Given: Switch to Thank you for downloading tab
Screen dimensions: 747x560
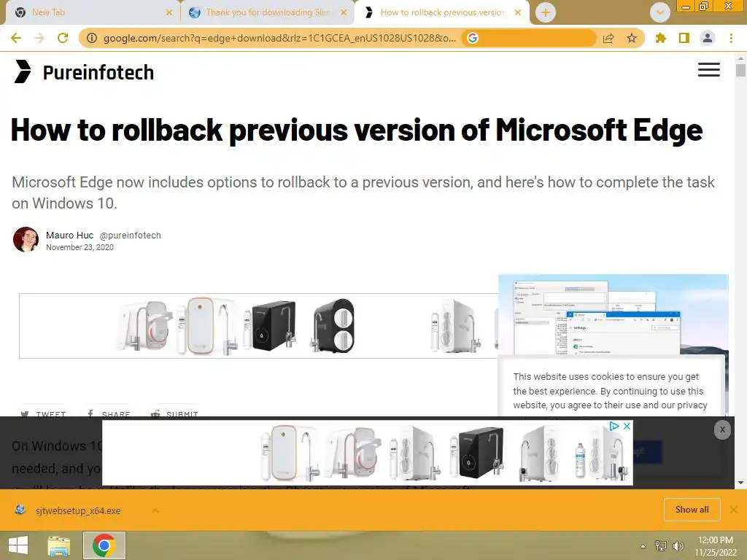Looking at the screenshot, I should (268, 12).
